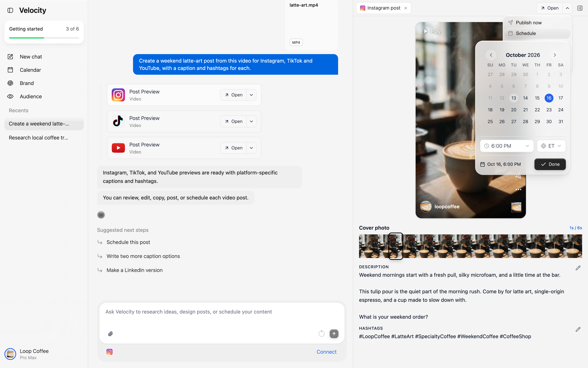This screenshot has width=588, height=368.
Task: Select Publish now menu item
Action: click(x=537, y=23)
